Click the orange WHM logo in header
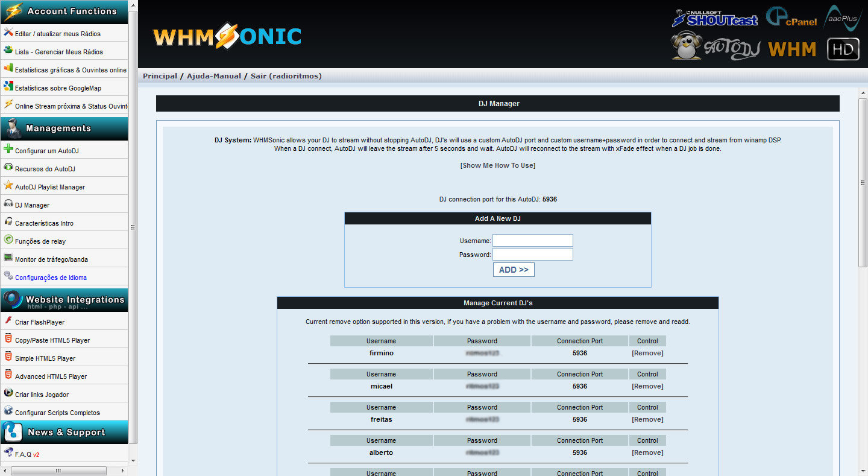Image resolution: width=868 pixels, height=476 pixels. coord(792,49)
